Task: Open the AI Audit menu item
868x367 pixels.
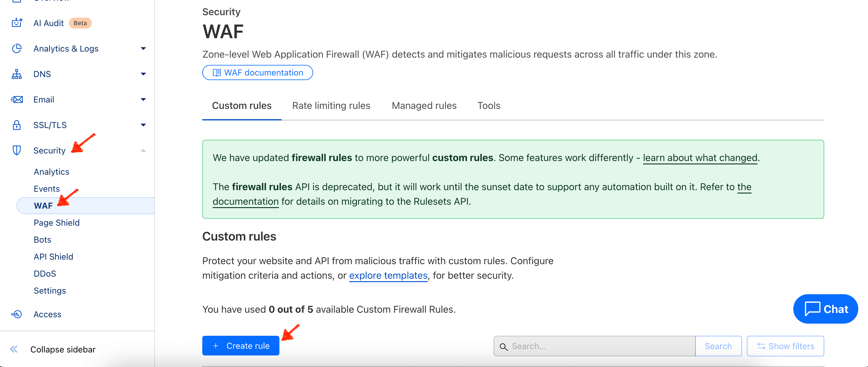Action: click(49, 23)
